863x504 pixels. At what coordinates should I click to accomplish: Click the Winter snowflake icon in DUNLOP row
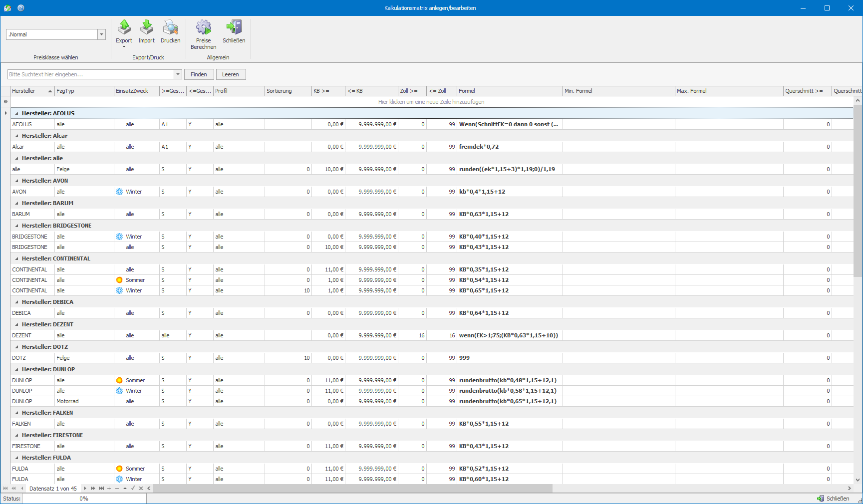coord(119,391)
